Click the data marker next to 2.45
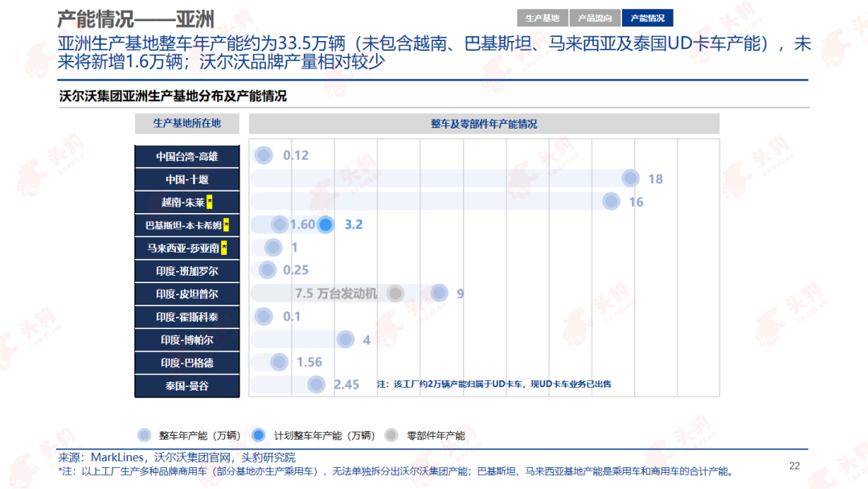This screenshot has width=868, height=489. coord(316,384)
